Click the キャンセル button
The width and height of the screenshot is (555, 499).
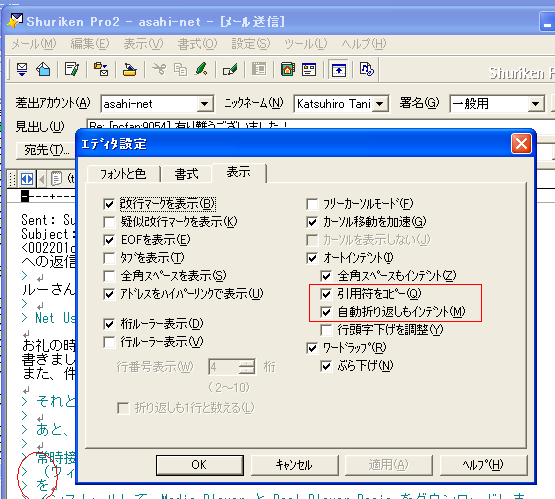tap(294, 465)
